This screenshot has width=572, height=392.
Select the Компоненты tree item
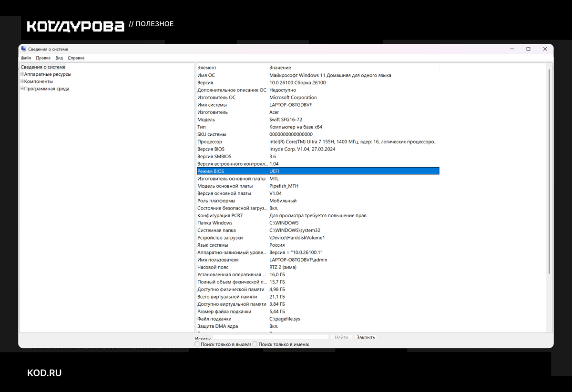(x=39, y=81)
